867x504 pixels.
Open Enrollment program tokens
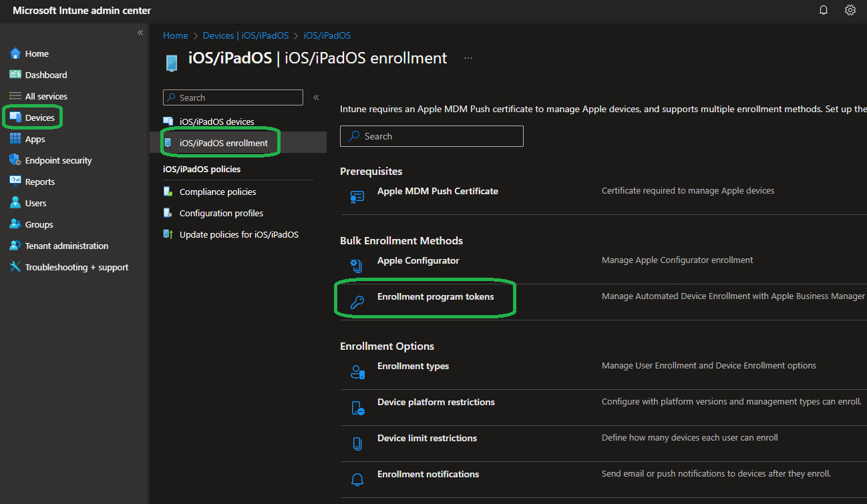[x=436, y=296]
